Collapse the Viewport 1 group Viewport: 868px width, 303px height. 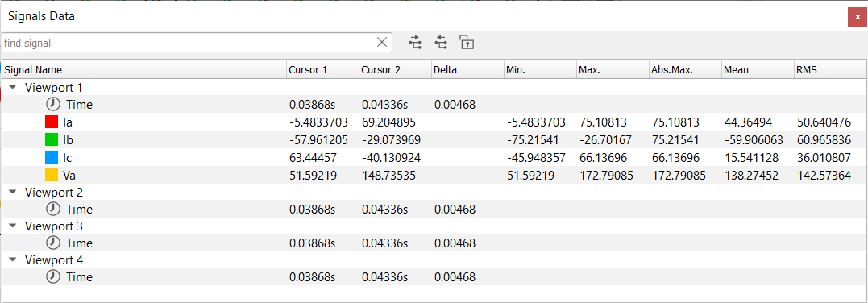pyautogui.click(x=13, y=88)
